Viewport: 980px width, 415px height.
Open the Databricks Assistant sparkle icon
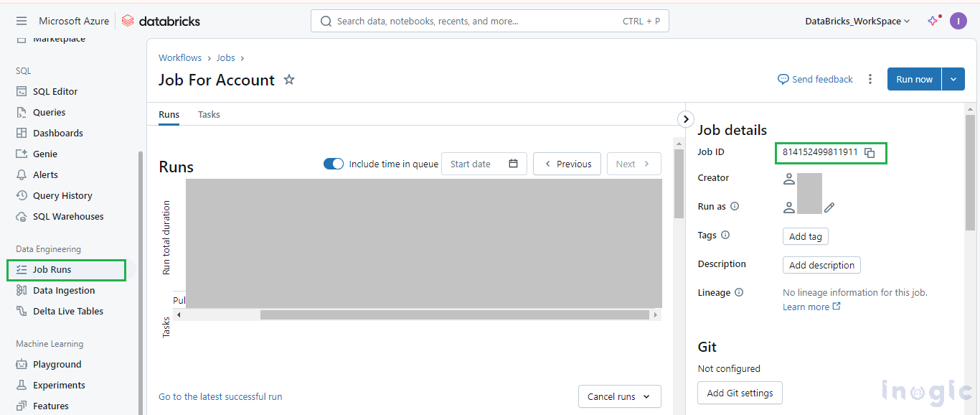pos(933,21)
